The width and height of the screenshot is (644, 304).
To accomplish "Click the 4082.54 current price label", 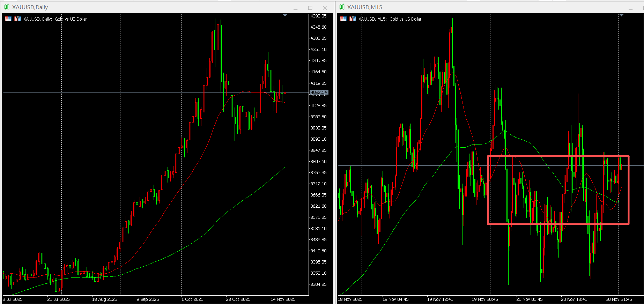I will [x=319, y=92].
